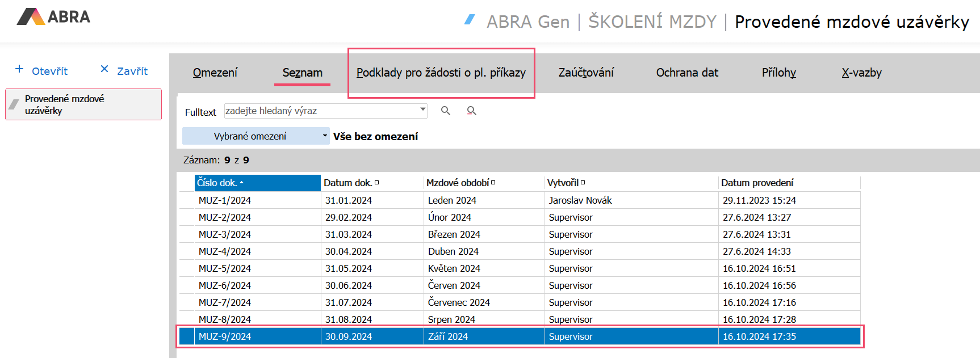Go to the Zaúčtování tab
The height and width of the screenshot is (358, 980).
[x=586, y=73]
